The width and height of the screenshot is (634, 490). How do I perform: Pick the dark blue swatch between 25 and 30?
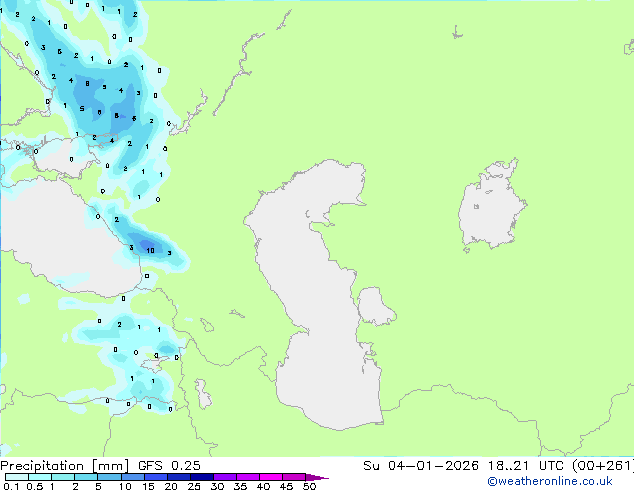click(x=202, y=477)
